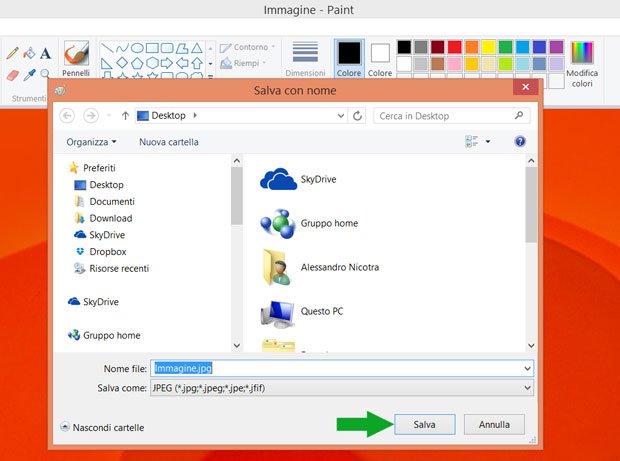Open the dialog help button

pos(520,141)
